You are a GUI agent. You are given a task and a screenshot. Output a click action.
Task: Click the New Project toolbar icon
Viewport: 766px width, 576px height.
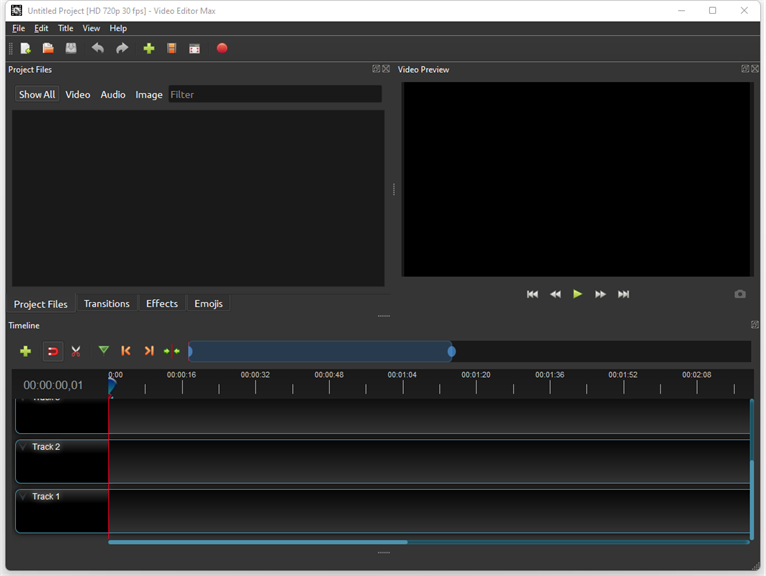click(x=25, y=48)
